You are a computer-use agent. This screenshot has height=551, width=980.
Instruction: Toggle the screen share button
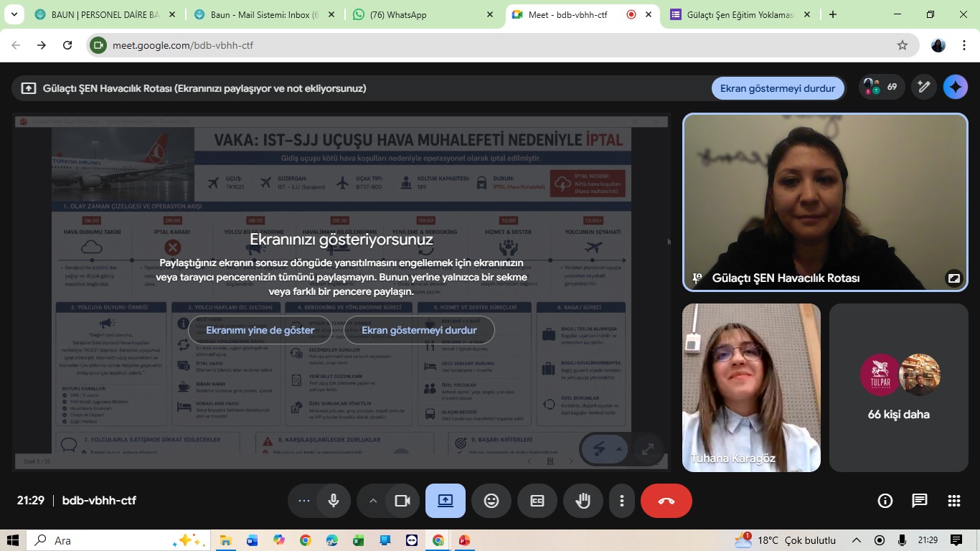tap(446, 501)
